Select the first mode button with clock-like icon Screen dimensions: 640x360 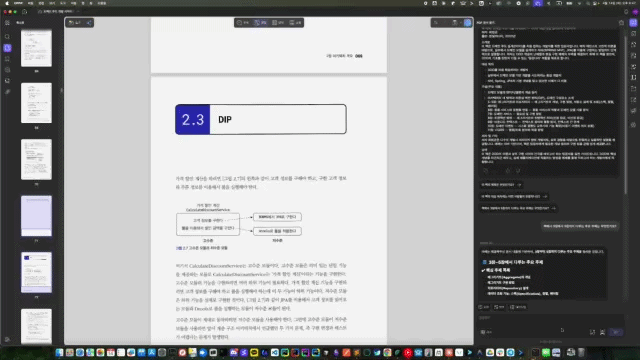point(243,23)
